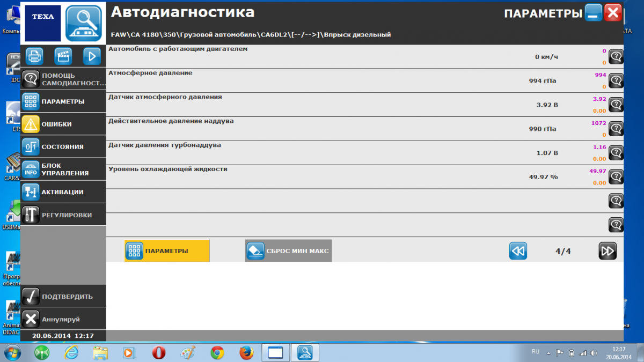Start playback with the blue play icon
Screen dimensions: 644x362
point(92,56)
